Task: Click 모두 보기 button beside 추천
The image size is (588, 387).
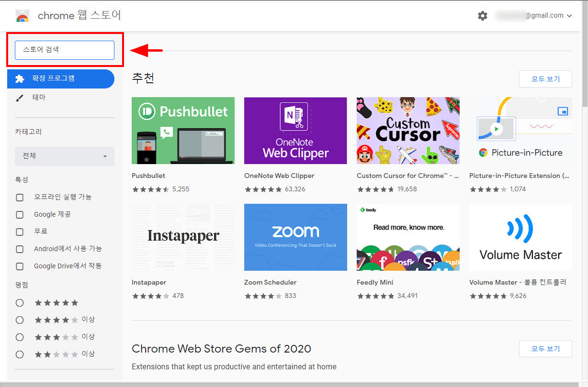Action: (x=545, y=79)
